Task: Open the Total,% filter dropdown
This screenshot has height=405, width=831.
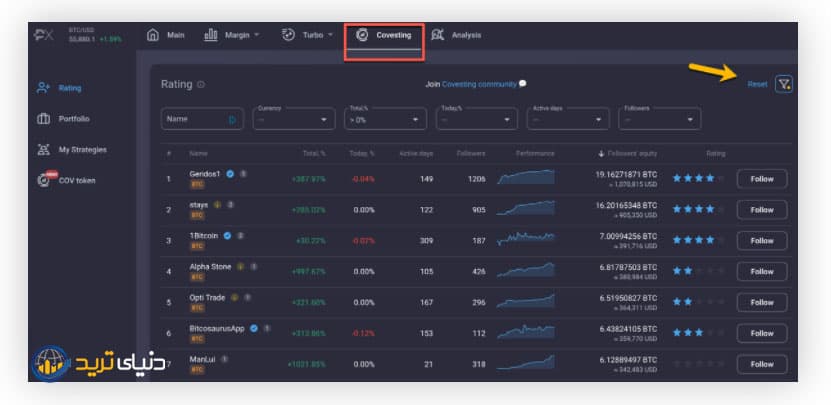Action: [385, 119]
